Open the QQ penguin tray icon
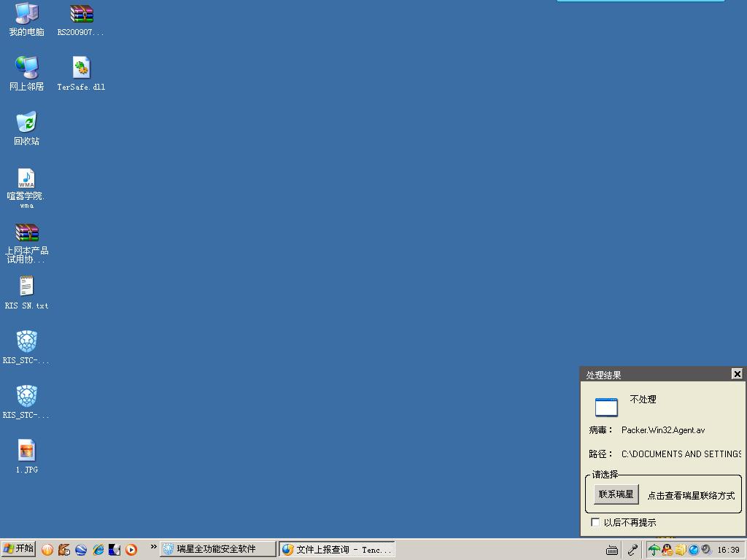Image resolution: width=747 pixels, height=560 pixels. [x=667, y=550]
